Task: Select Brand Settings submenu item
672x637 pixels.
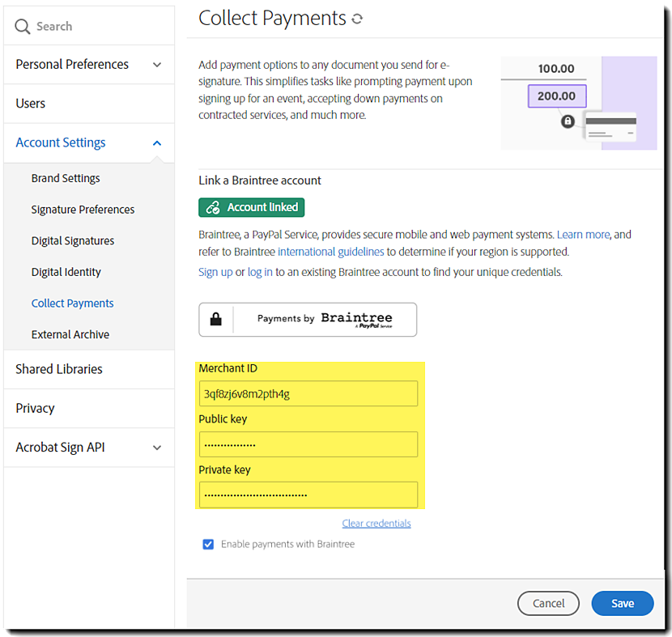Action: tap(66, 178)
